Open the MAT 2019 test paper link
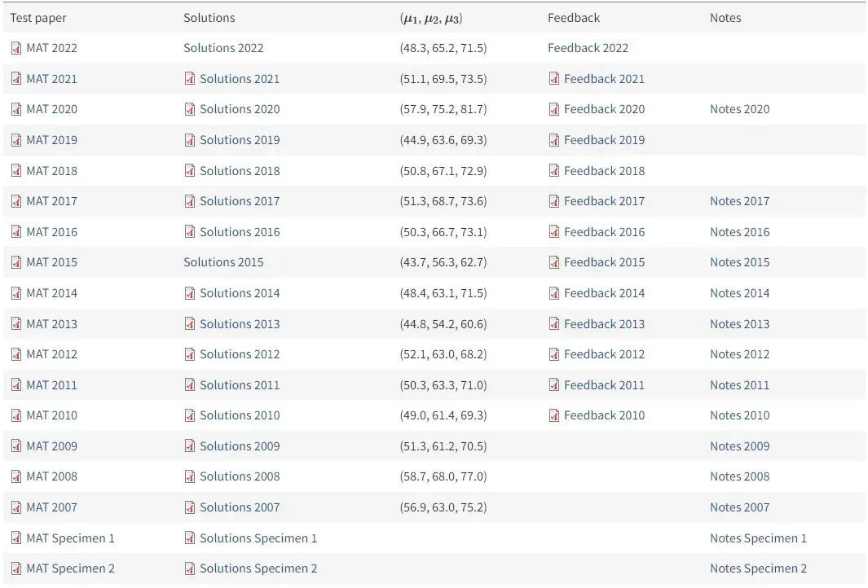Screen dimensions: 868x588 [51, 140]
